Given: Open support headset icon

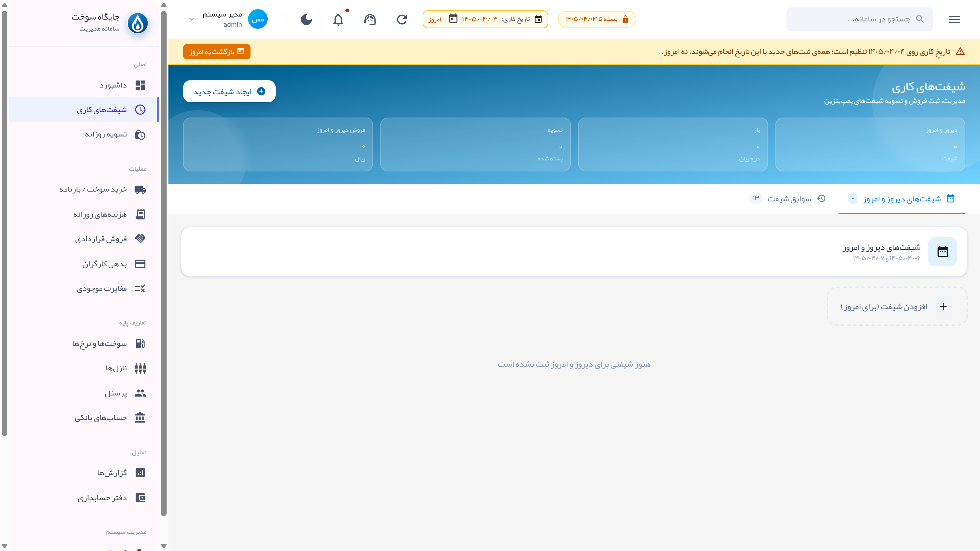Looking at the screenshot, I should [x=370, y=19].
